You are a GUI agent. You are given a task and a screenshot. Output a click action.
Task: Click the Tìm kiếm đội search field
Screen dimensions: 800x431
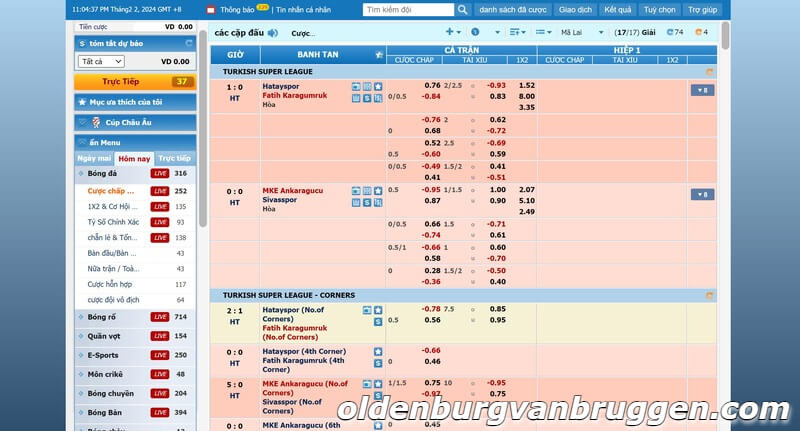click(x=408, y=10)
